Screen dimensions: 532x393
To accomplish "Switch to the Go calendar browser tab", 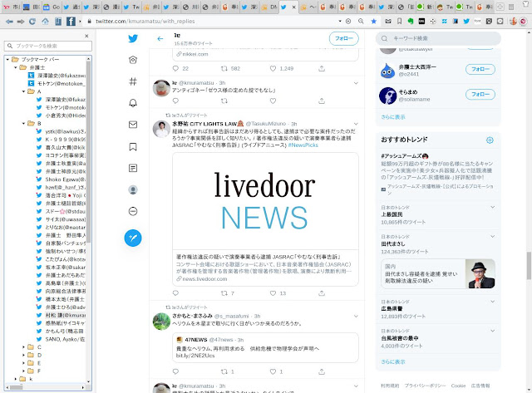I will [x=52, y=7].
